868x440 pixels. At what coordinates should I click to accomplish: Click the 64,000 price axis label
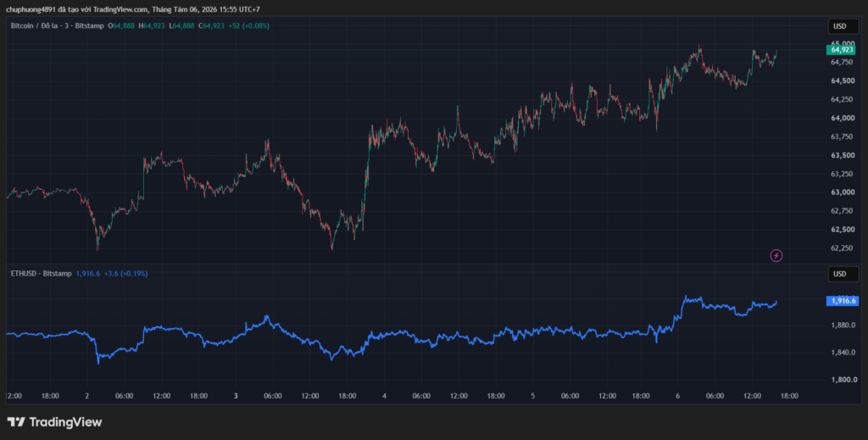click(842, 118)
